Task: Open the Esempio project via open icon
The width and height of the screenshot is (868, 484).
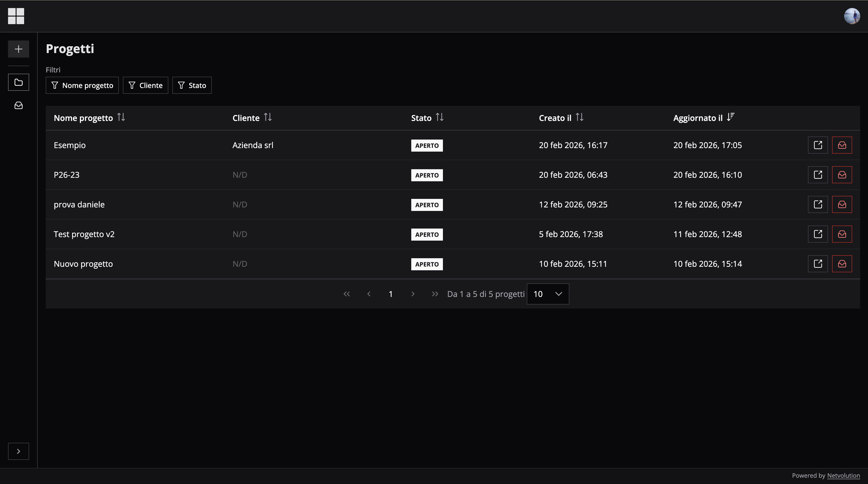Action: coord(818,145)
